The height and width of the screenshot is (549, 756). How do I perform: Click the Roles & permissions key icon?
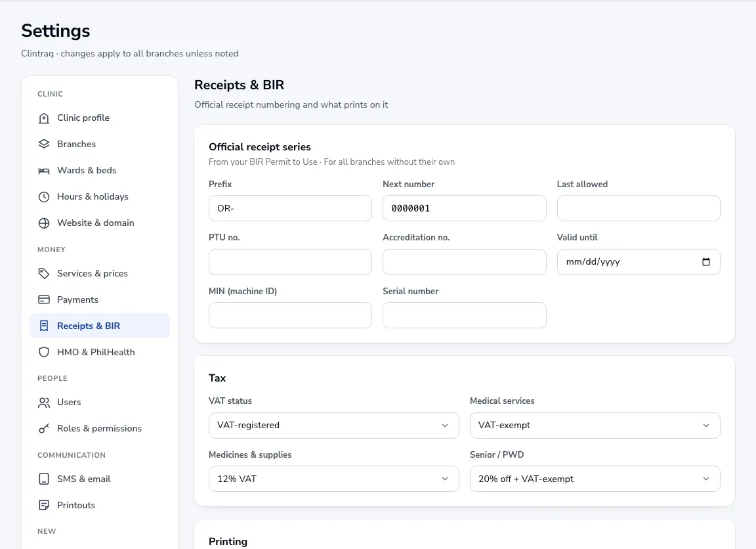click(44, 429)
